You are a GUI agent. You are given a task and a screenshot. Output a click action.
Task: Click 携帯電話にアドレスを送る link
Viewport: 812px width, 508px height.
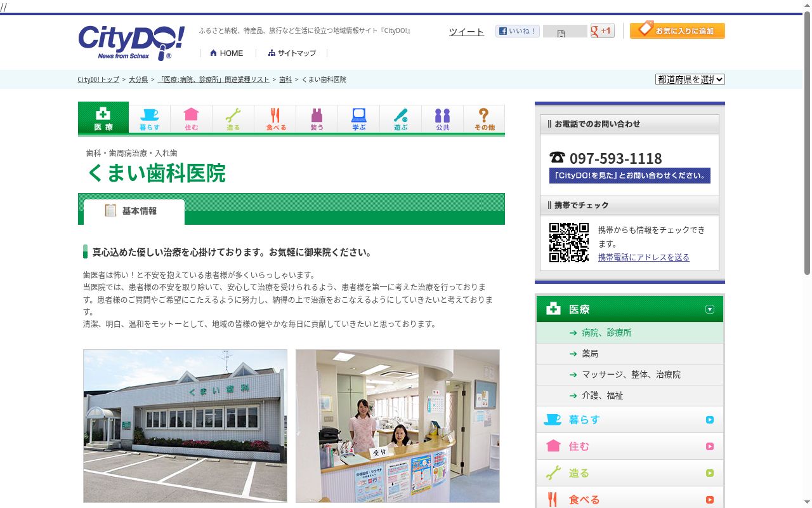(x=644, y=257)
